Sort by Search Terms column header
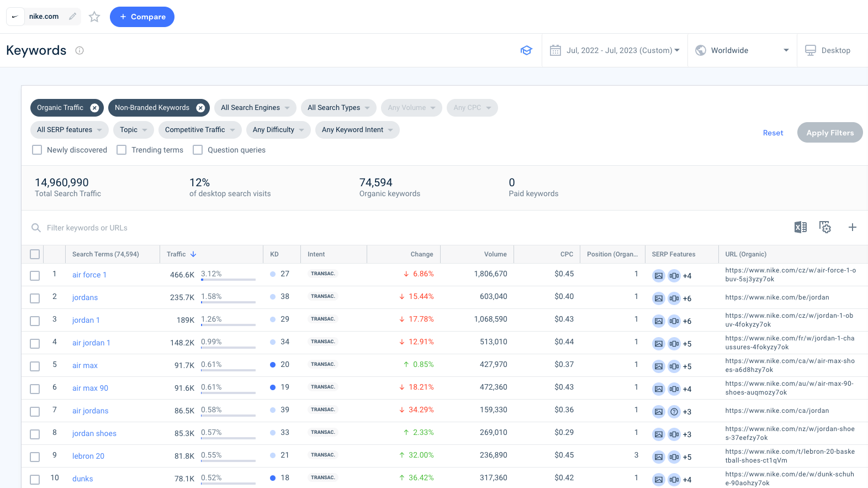The image size is (868, 488). click(105, 254)
